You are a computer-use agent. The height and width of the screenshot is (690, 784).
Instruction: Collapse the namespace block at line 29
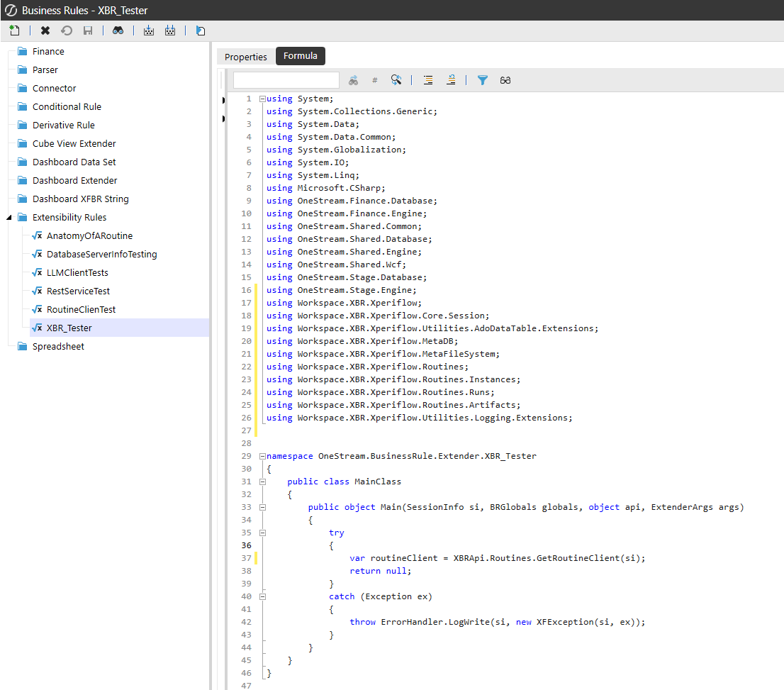click(262, 456)
